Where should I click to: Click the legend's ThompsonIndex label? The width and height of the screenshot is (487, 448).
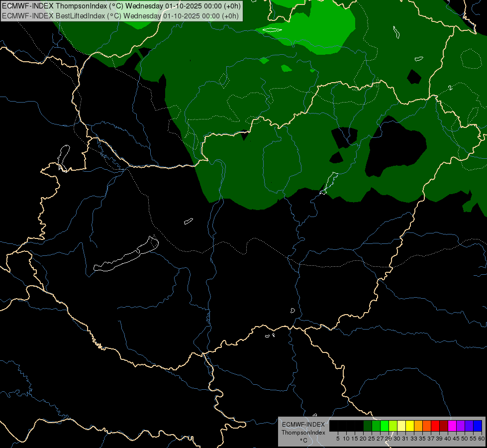coord(303,433)
